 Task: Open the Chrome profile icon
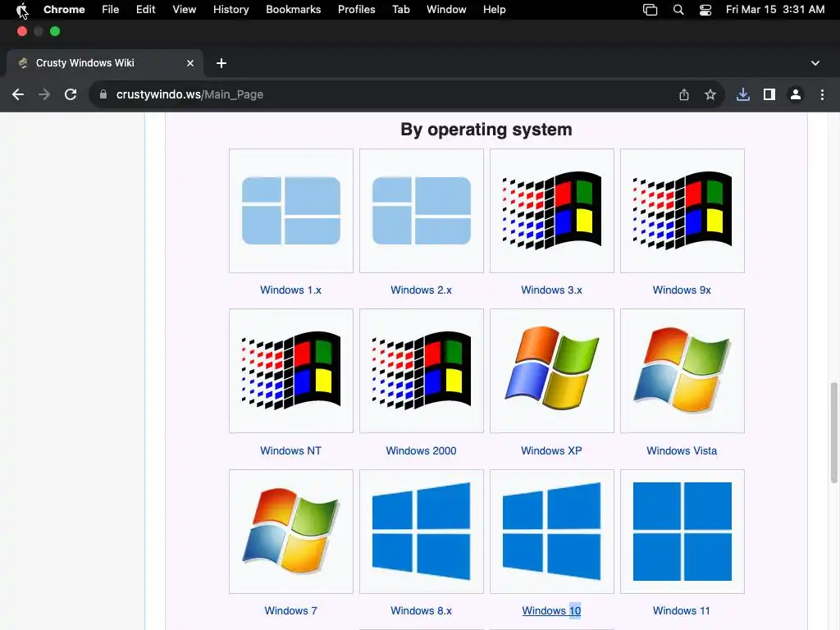[796, 95]
